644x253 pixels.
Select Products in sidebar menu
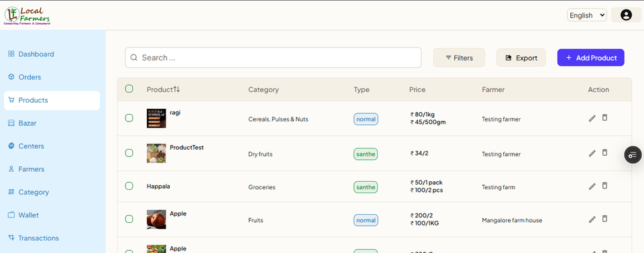(x=52, y=100)
